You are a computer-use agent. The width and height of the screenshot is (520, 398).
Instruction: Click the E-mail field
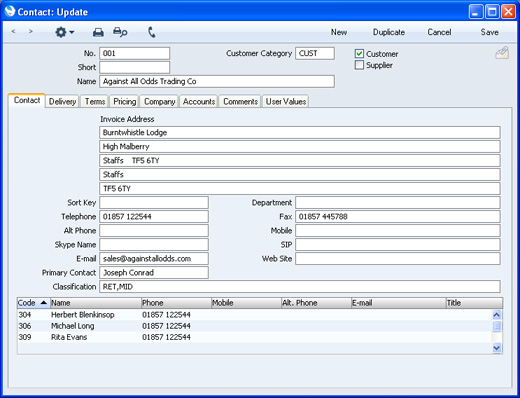[x=154, y=258]
